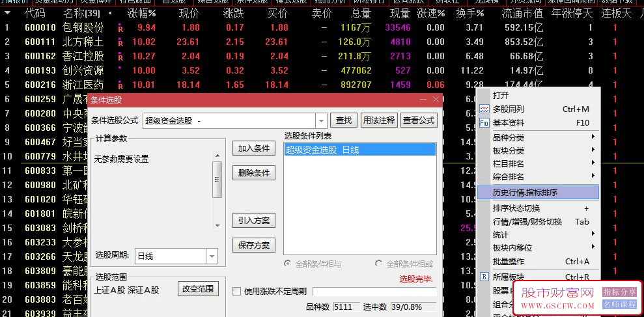Click the 加入条件 button

(x=254, y=148)
